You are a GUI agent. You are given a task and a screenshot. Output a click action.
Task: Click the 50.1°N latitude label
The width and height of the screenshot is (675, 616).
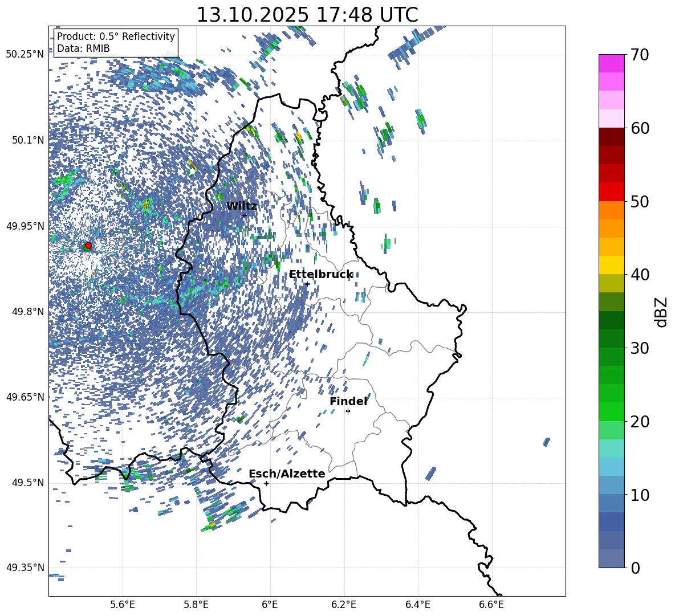coord(29,140)
